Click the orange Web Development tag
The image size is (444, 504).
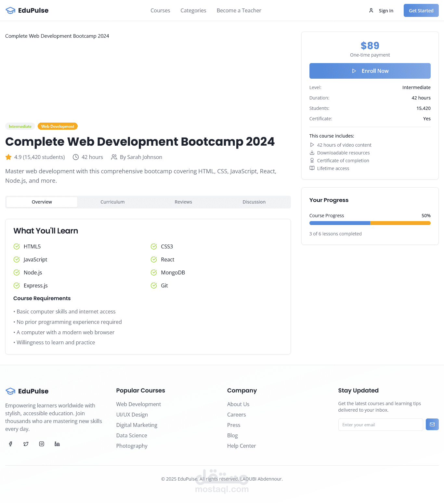(58, 126)
